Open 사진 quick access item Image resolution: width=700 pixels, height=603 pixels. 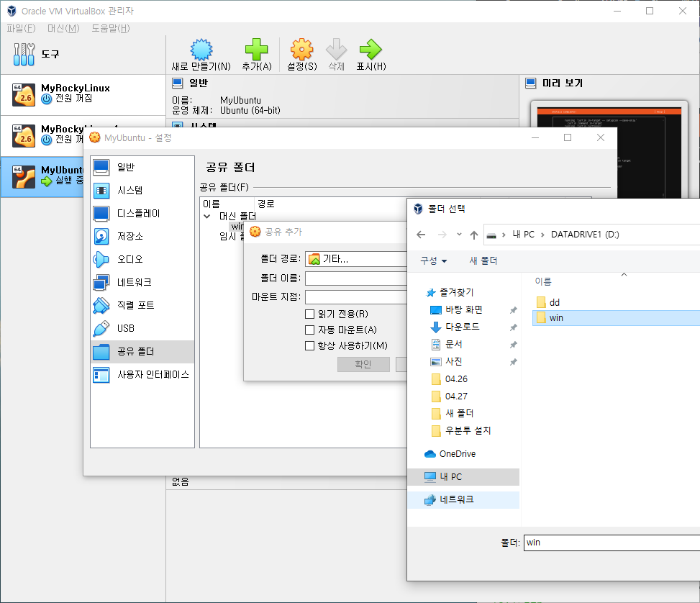453,361
